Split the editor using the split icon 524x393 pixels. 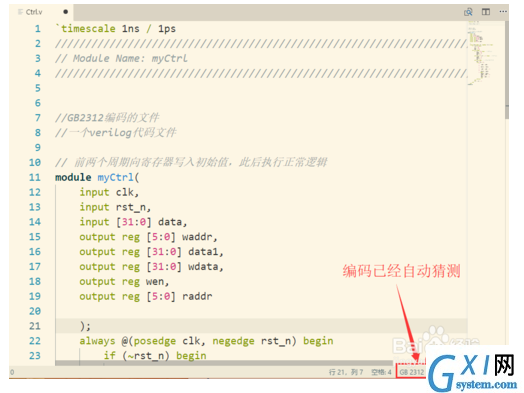pyautogui.click(x=486, y=12)
